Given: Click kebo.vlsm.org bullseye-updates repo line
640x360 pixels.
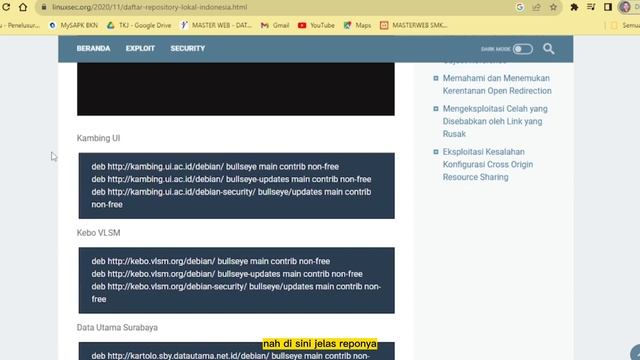Looking at the screenshot, I should tap(227, 274).
